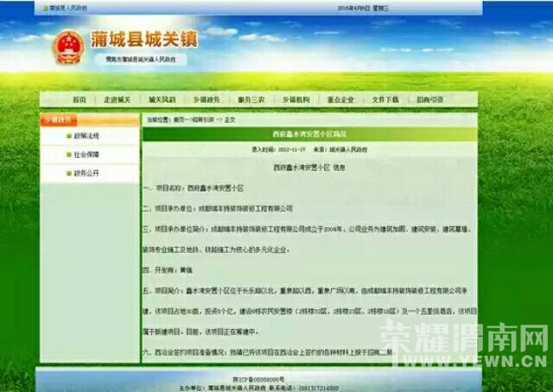
Task: Click the 来源: 城关镇人民政府 text
Action: pos(340,149)
